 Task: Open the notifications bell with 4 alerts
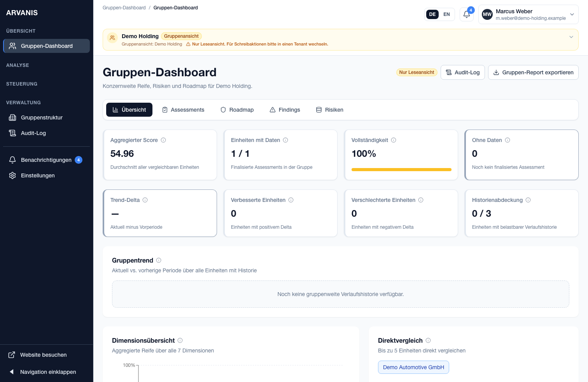coord(466,14)
